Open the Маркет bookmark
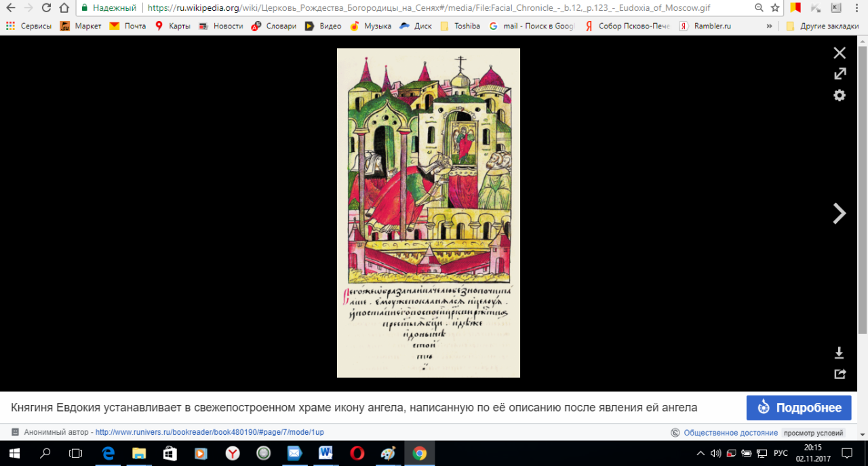This screenshot has height=466, width=868. click(81, 26)
